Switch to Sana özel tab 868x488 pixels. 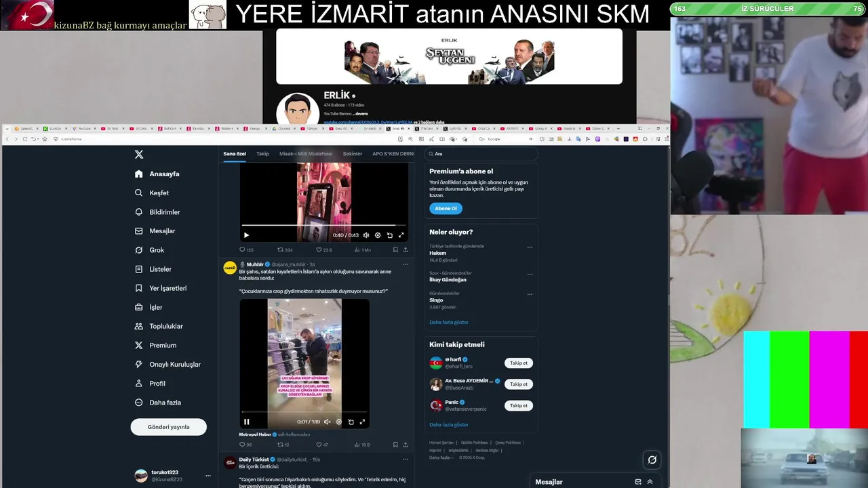click(x=235, y=154)
